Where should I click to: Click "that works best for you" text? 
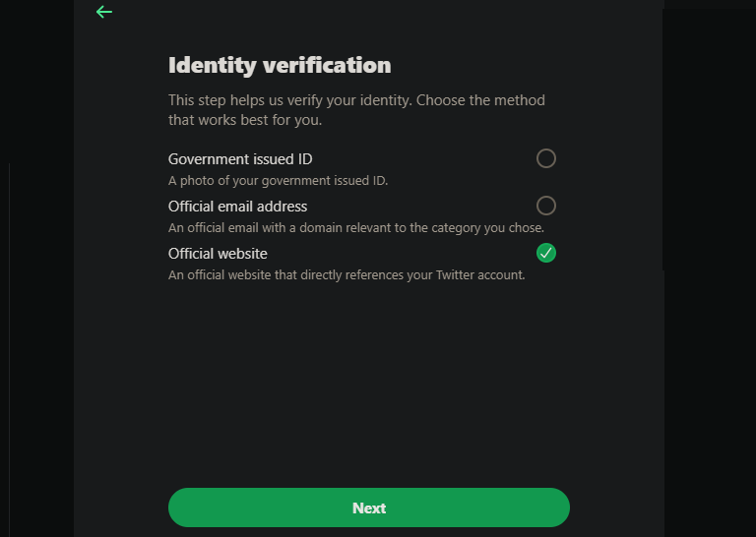click(245, 121)
